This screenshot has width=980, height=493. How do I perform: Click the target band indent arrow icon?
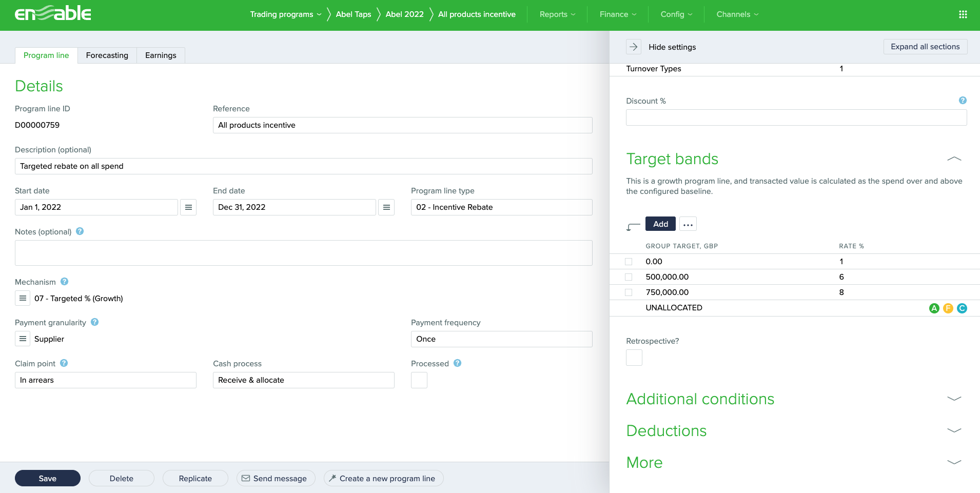point(633,226)
